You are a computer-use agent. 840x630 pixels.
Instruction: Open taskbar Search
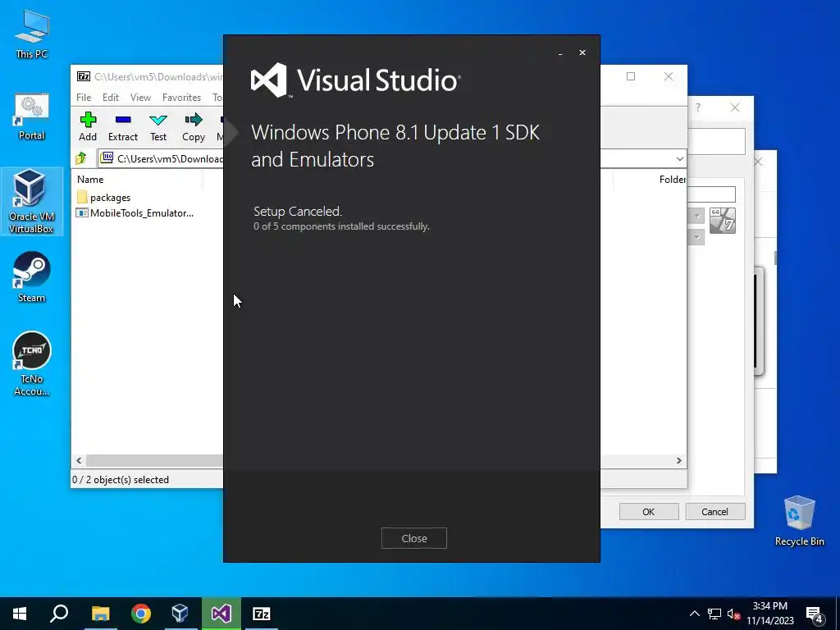pyautogui.click(x=59, y=614)
